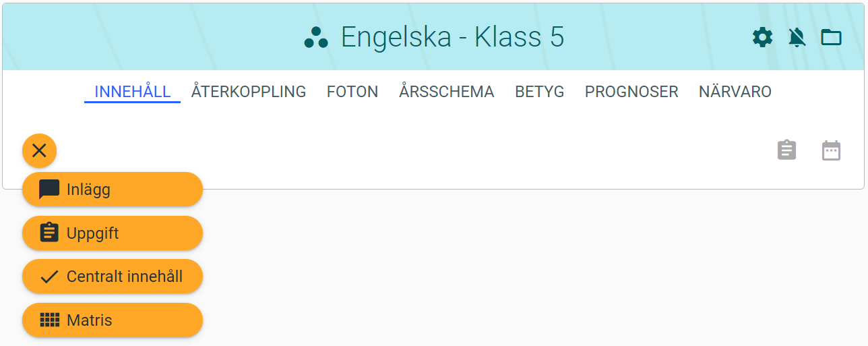Open course settings gear icon
The image size is (868, 346).
[x=762, y=37]
